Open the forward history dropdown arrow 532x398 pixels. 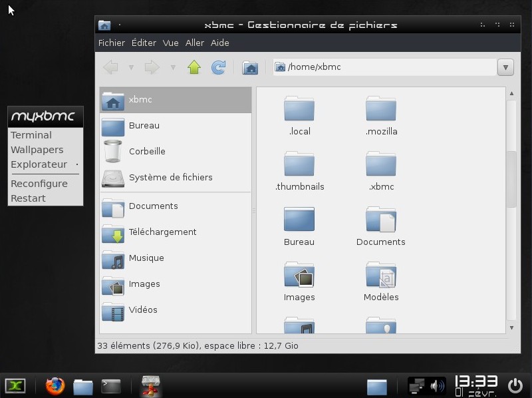click(173, 68)
